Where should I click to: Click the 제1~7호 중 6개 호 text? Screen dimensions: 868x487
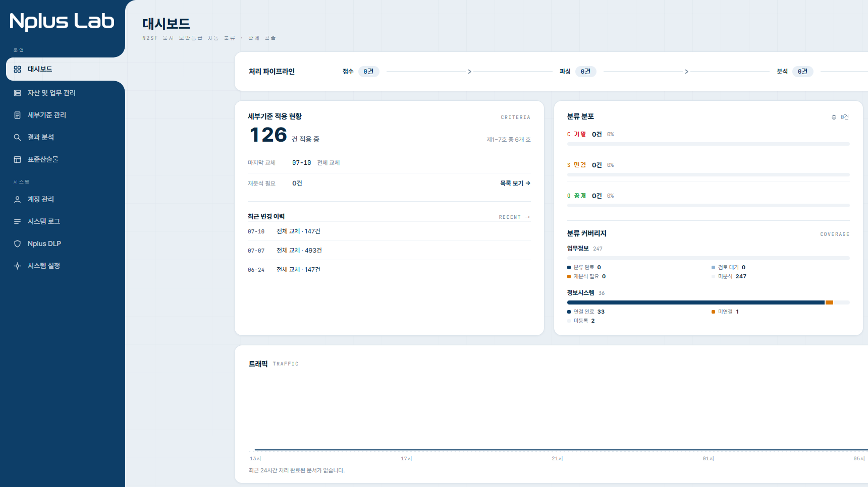click(x=509, y=140)
